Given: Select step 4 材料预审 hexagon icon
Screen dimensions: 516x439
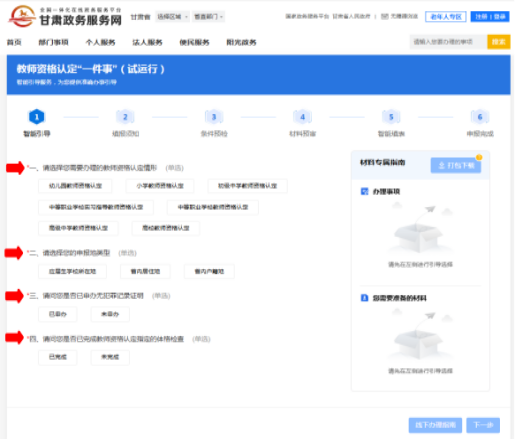Looking at the screenshot, I should pyautogui.click(x=303, y=117).
